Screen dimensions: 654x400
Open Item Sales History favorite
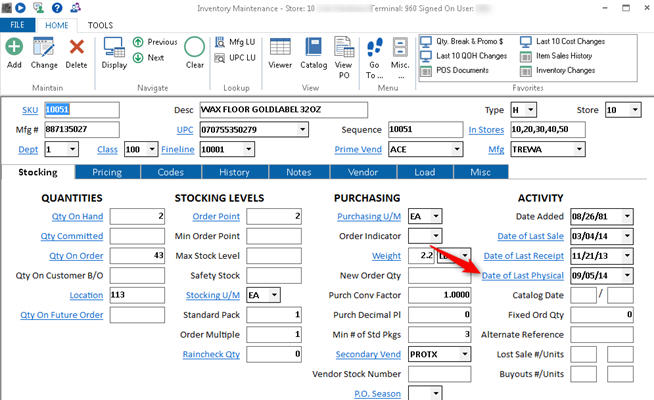coord(564,56)
